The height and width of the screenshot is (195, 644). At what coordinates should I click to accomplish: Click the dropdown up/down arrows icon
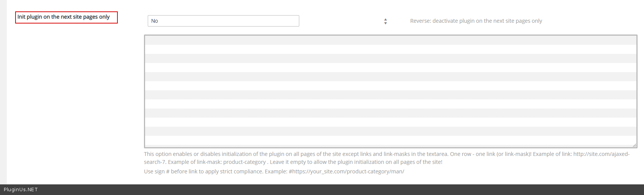point(385,21)
